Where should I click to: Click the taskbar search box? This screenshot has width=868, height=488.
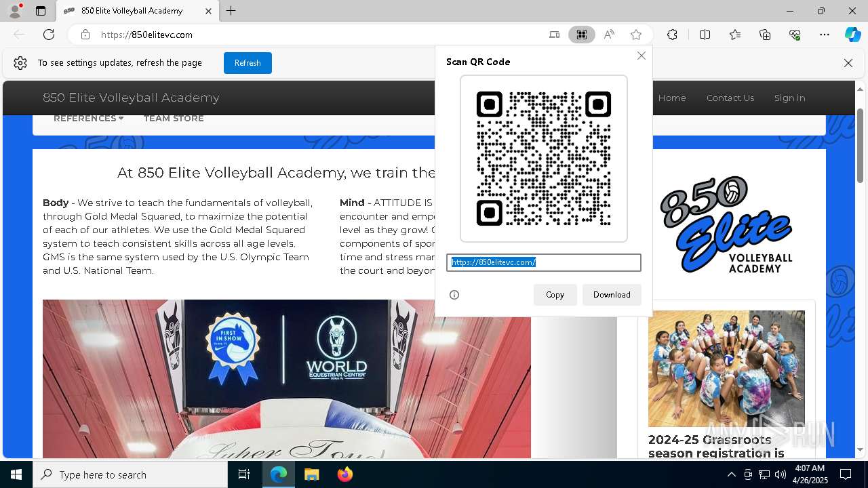(130, 474)
